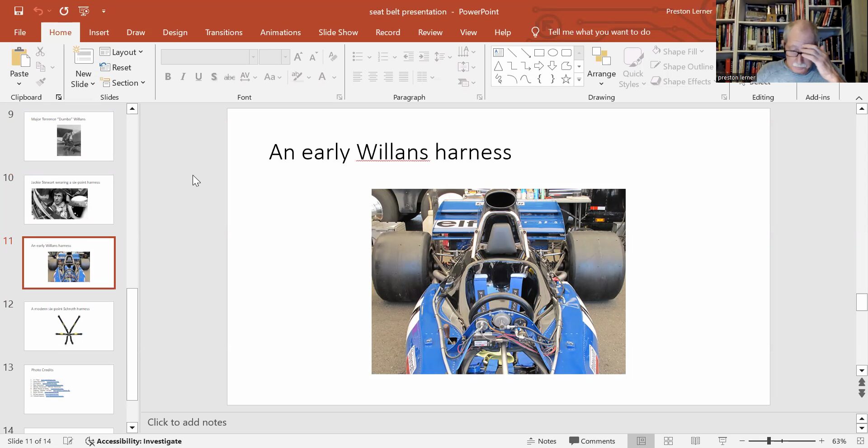The image size is (868, 448).
Task: Fit slide to current window icon
Action: [860, 441]
